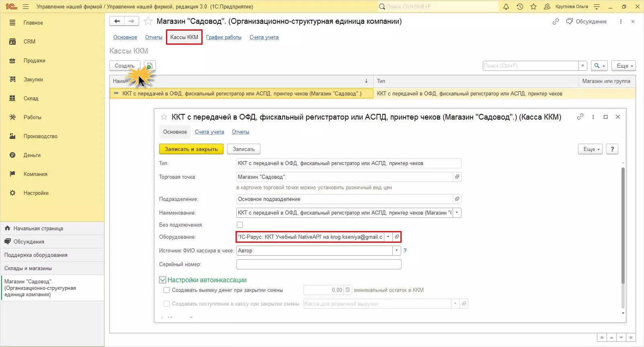Clear the list search field

[582, 66]
